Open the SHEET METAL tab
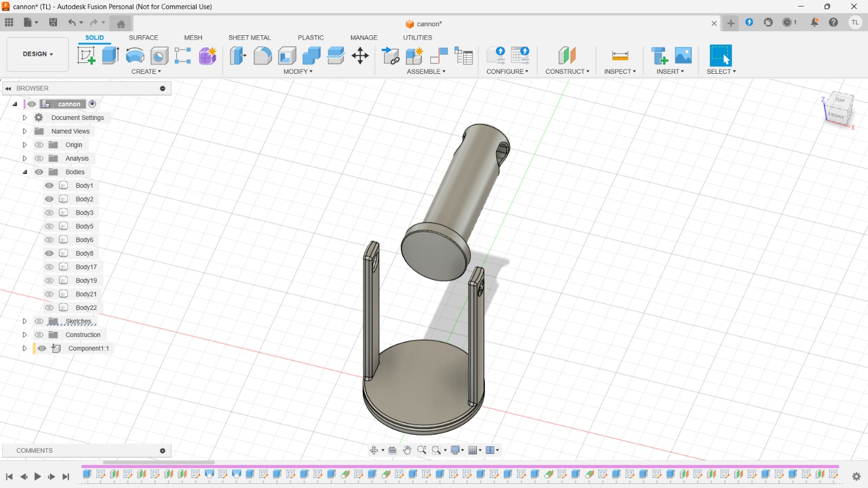The height and width of the screenshot is (488, 868). (249, 37)
